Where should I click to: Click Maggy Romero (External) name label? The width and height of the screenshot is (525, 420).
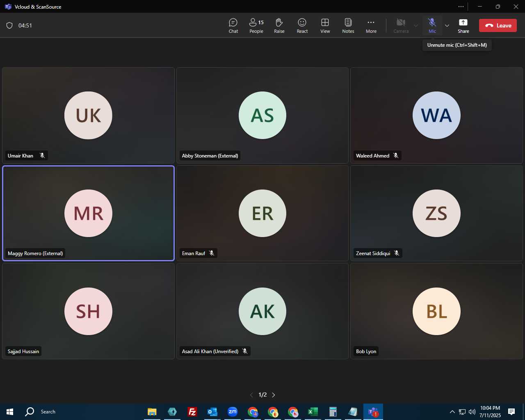coord(35,253)
